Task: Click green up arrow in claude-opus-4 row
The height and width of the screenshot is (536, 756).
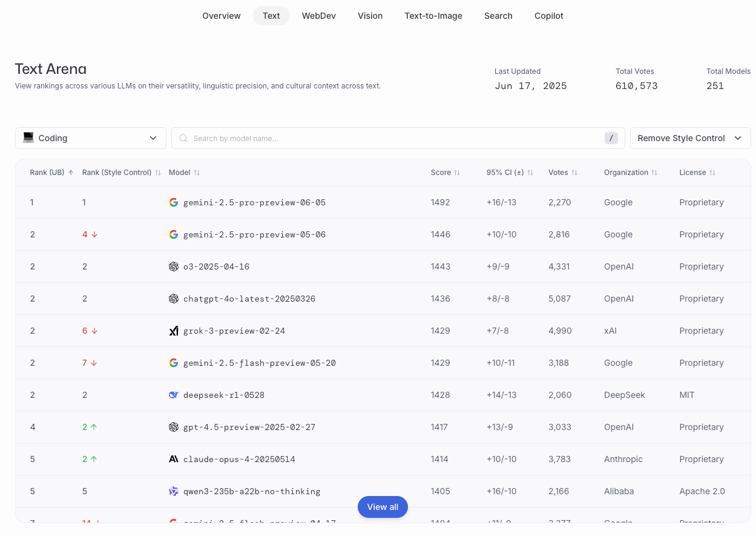Action: click(x=94, y=459)
